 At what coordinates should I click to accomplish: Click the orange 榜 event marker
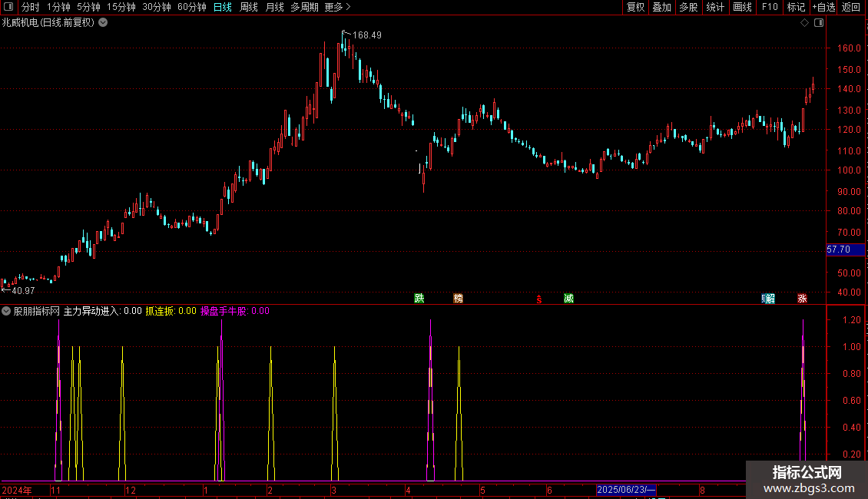(x=458, y=298)
